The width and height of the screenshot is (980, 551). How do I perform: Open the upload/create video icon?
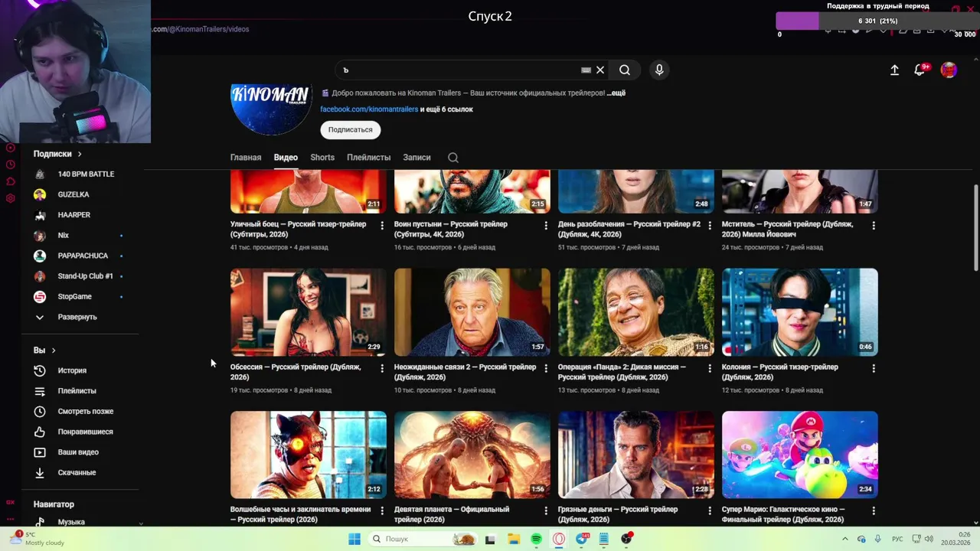(x=894, y=70)
